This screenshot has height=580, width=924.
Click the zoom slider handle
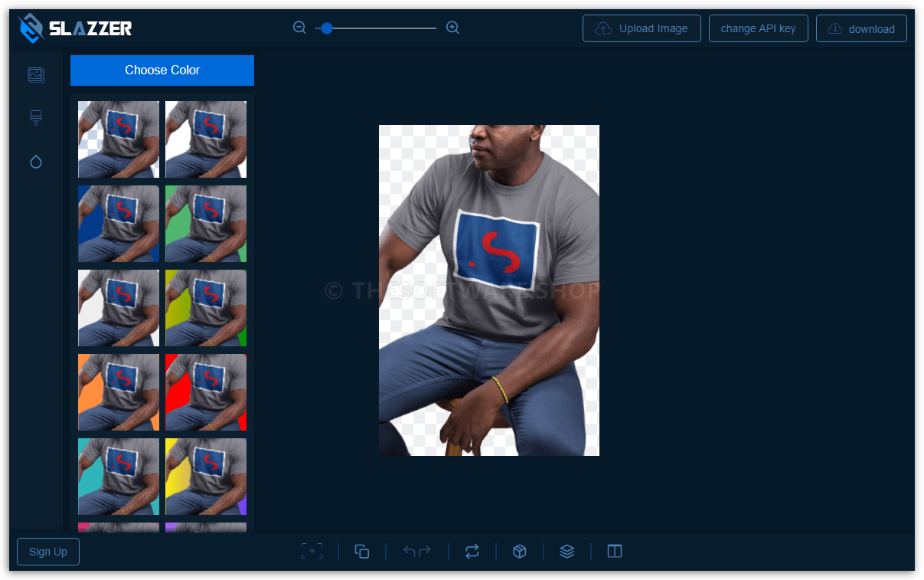[327, 28]
